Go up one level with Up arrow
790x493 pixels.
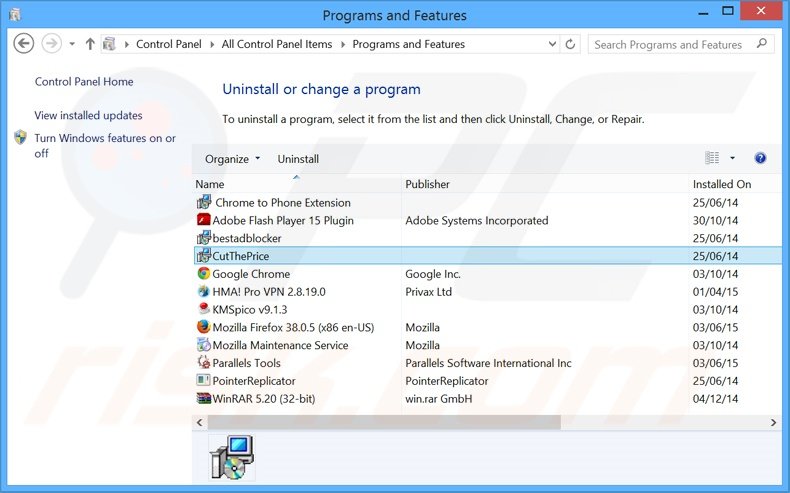[x=90, y=44]
